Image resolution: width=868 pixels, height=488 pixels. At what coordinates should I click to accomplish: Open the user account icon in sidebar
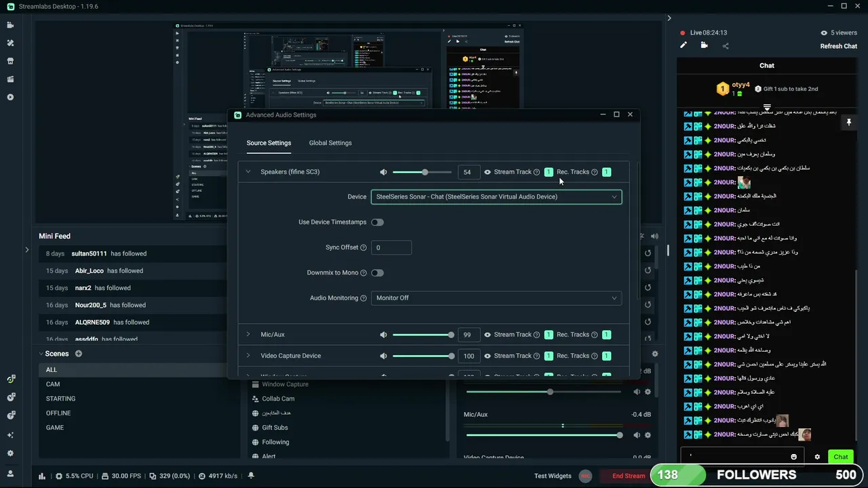pos(10,474)
